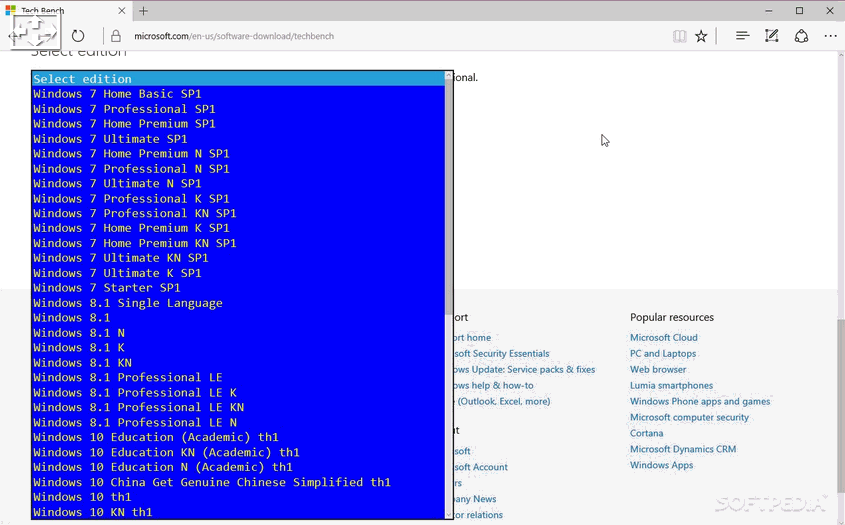This screenshot has width=845, height=525.
Task: Pick Windows 8.1 Professional LE K
Action: (x=238, y=392)
